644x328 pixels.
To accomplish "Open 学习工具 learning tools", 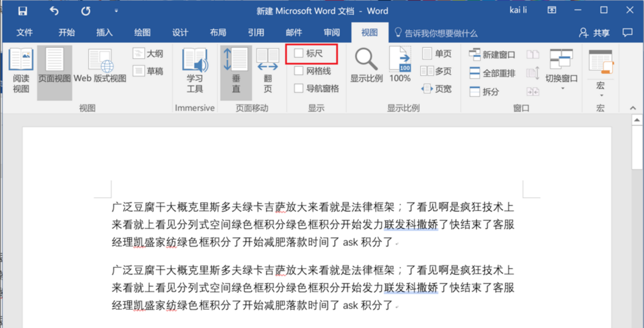I will [195, 71].
